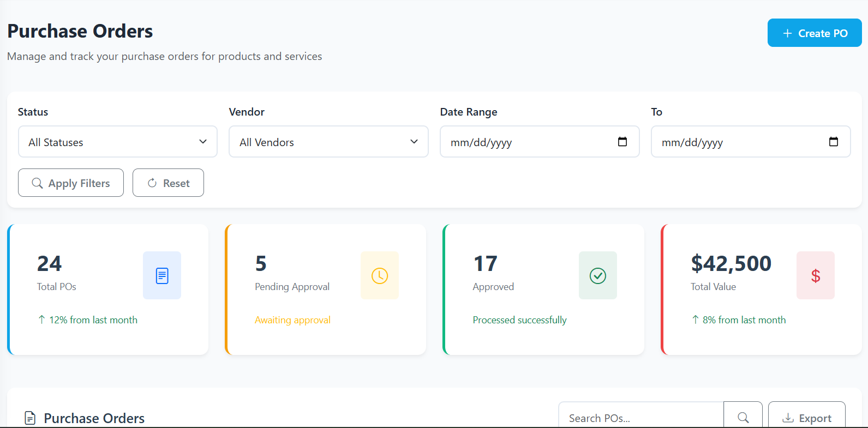This screenshot has height=428, width=868.
Task: Focus the Search POs input field
Action: [640, 418]
